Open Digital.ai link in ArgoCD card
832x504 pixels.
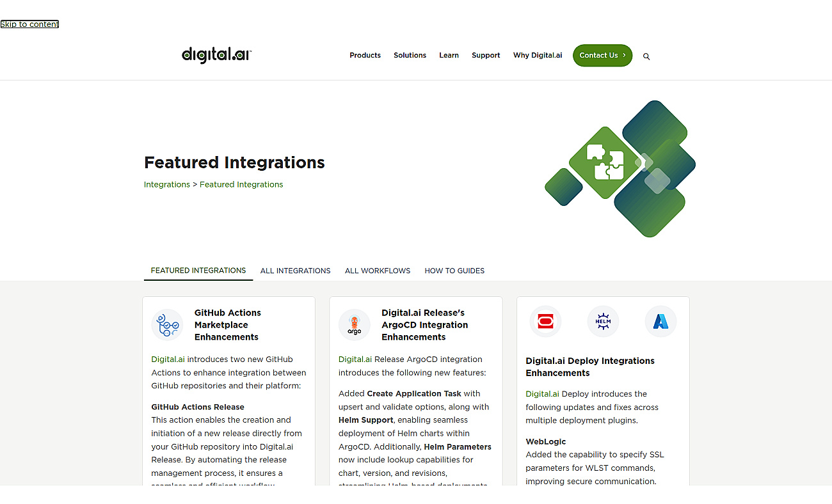tap(355, 359)
